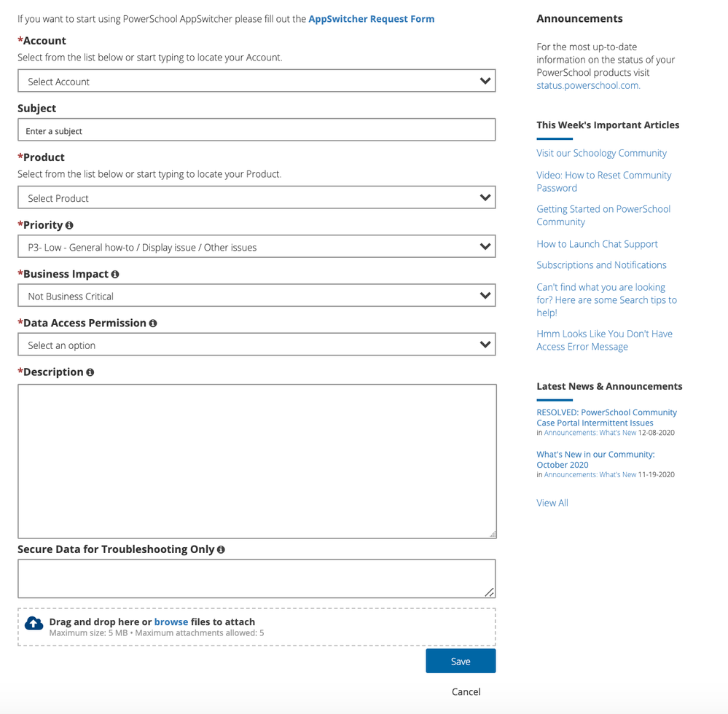This screenshot has height=714, width=728.
Task: Click the Save button
Action: pos(461,661)
